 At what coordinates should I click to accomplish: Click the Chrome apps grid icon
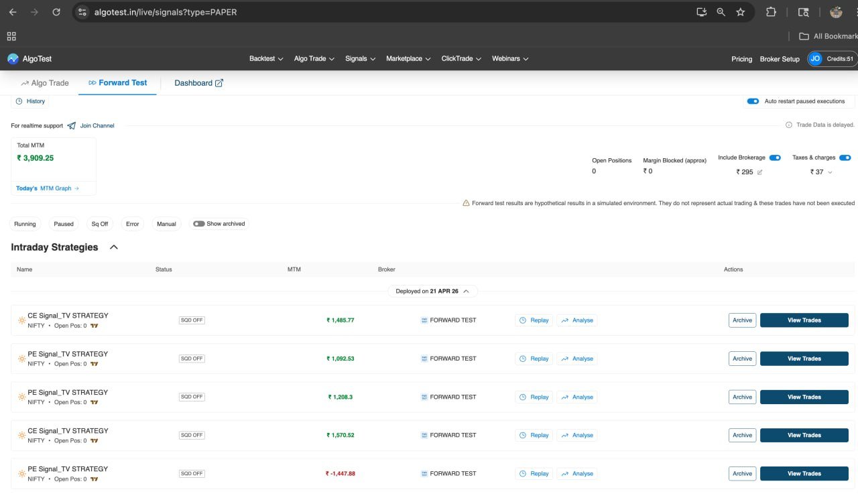pos(11,36)
